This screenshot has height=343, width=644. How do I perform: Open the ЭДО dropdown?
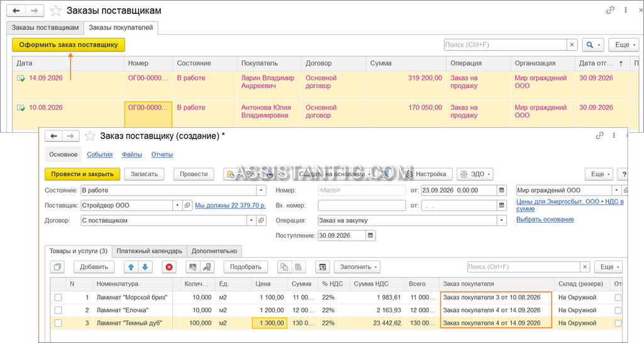click(475, 174)
